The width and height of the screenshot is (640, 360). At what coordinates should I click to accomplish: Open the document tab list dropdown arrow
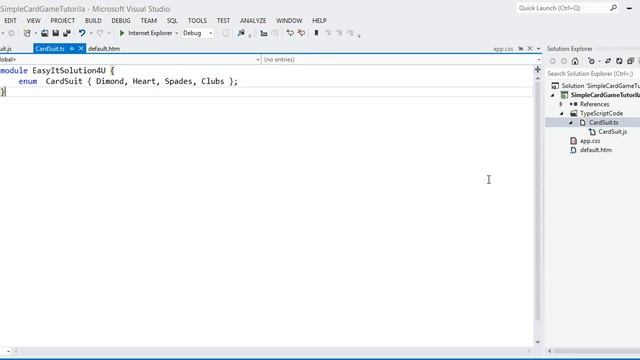click(538, 49)
